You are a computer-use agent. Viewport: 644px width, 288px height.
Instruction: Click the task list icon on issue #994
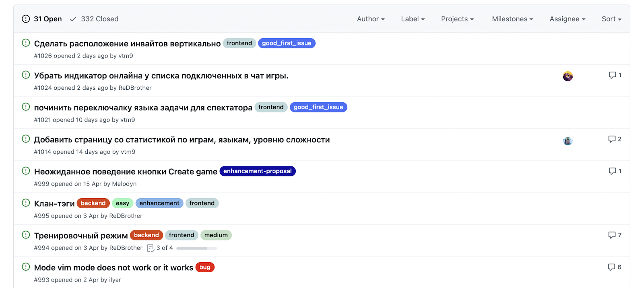pos(151,248)
